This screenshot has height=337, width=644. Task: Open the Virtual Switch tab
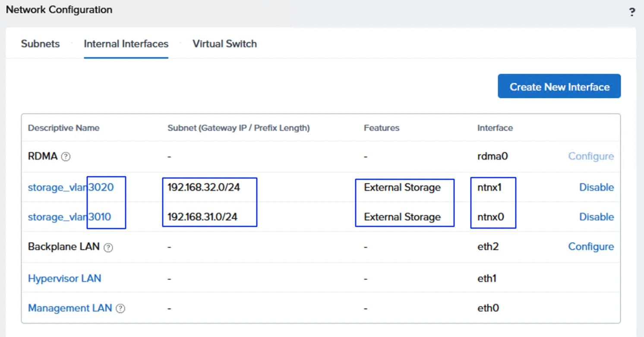tap(224, 44)
